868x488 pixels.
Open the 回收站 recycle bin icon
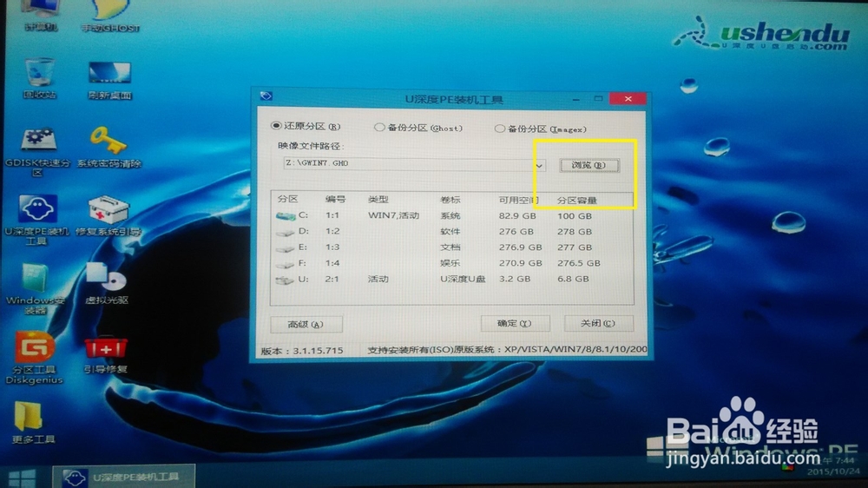[39, 78]
